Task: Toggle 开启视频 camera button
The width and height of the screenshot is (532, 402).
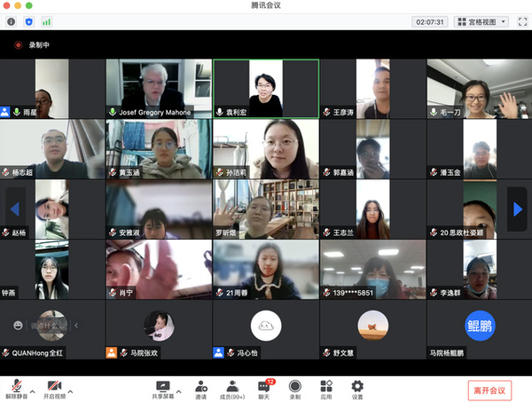Action: (54, 389)
